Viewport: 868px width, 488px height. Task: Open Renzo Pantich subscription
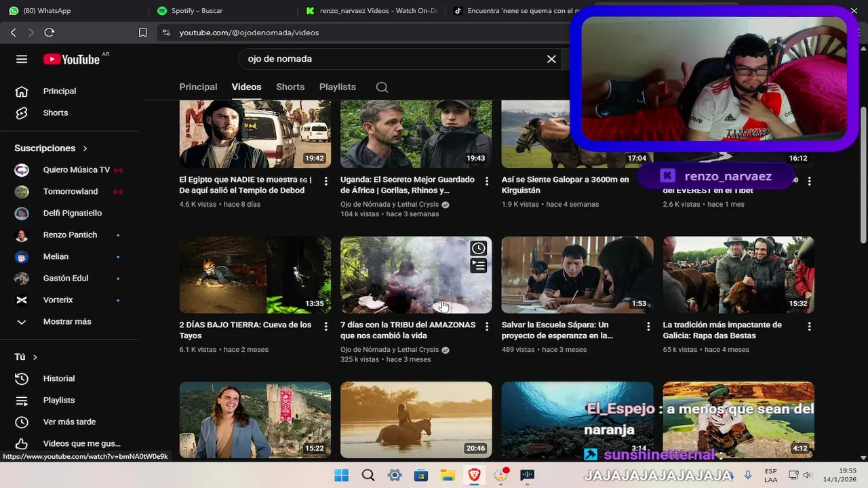coord(69,235)
